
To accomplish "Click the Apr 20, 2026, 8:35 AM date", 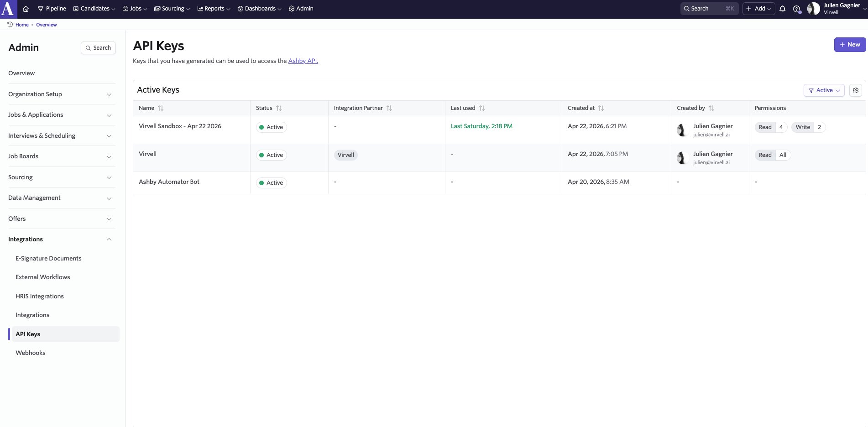I will coord(598,182).
